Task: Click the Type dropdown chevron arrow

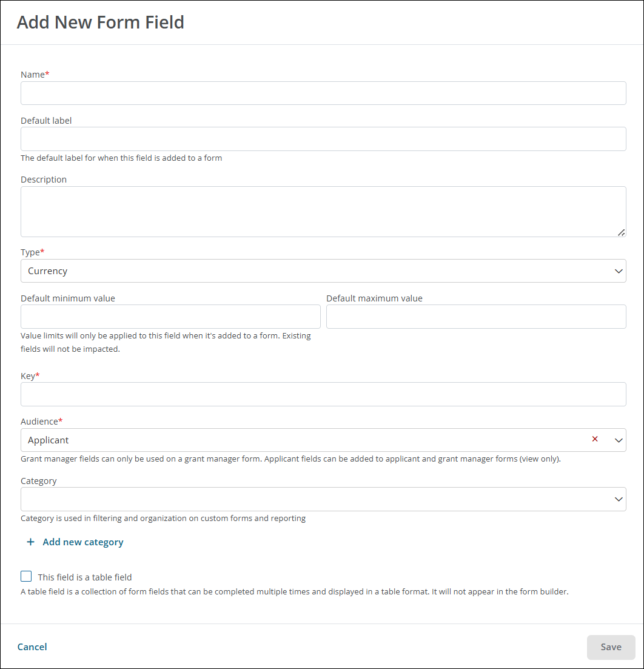Action: pos(619,271)
